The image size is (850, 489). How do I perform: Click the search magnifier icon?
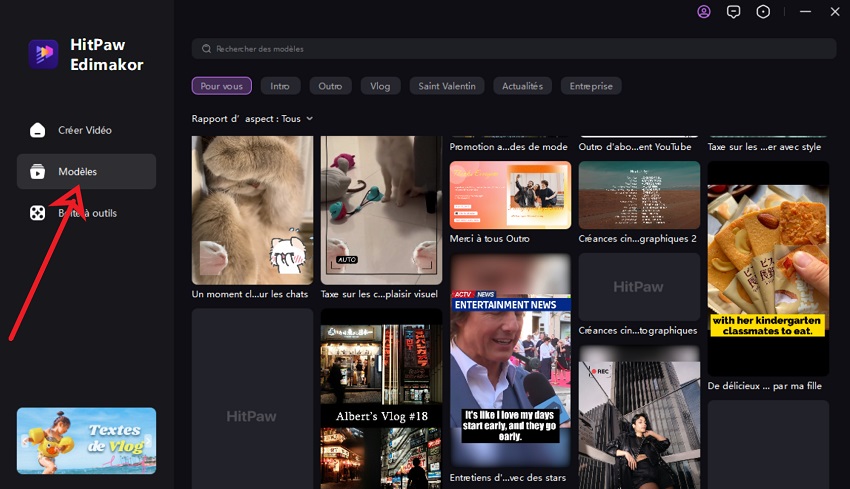point(207,49)
